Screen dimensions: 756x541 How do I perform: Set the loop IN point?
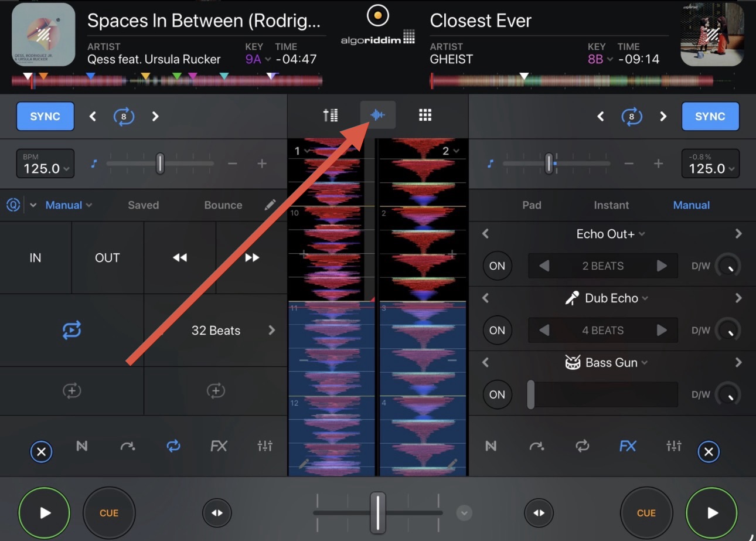click(35, 258)
